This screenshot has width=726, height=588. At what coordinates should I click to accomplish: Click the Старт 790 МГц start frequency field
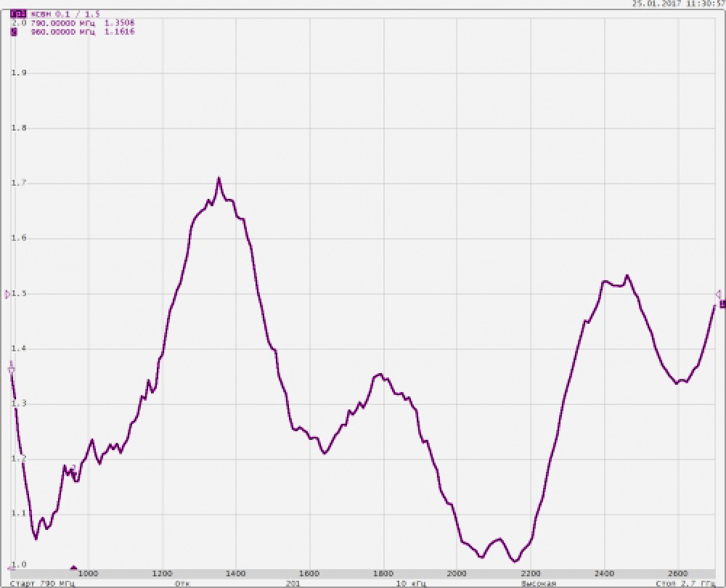coord(42,584)
